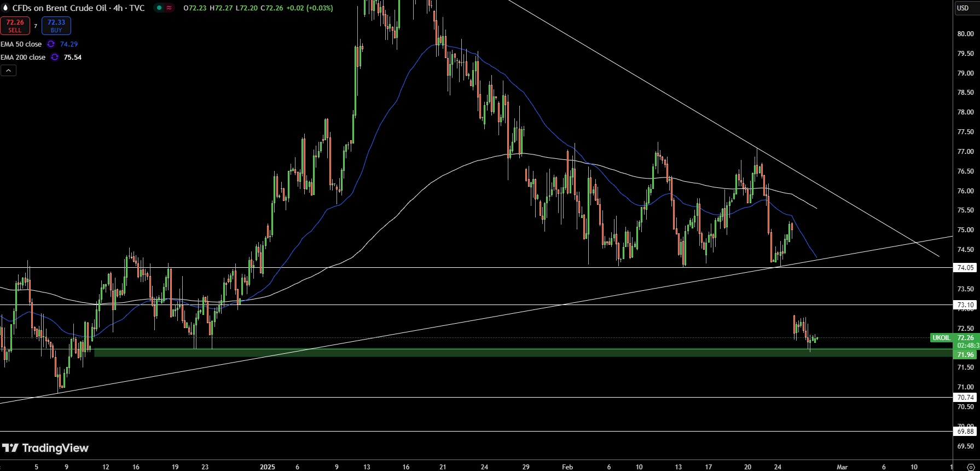Click the 69.50 level on the price axis
Image resolution: width=980 pixels, height=471 pixels.
pyautogui.click(x=965, y=446)
